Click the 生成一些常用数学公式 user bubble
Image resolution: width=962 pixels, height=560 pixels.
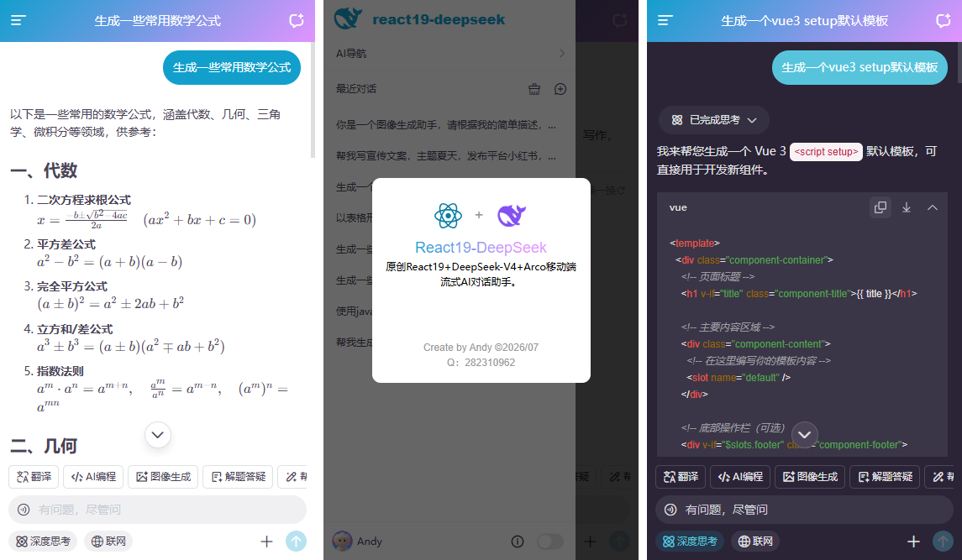click(x=232, y=67)
